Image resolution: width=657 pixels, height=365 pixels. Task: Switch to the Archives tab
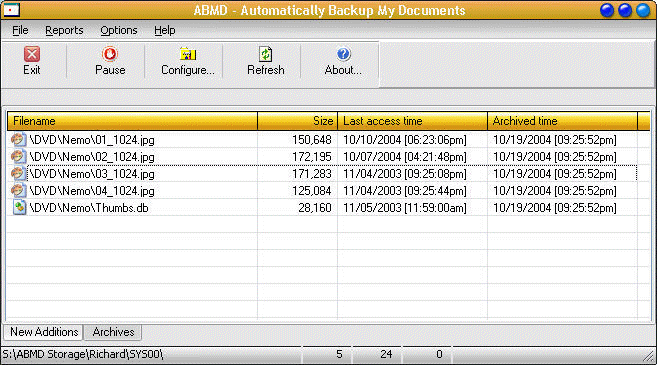point(113,332)
